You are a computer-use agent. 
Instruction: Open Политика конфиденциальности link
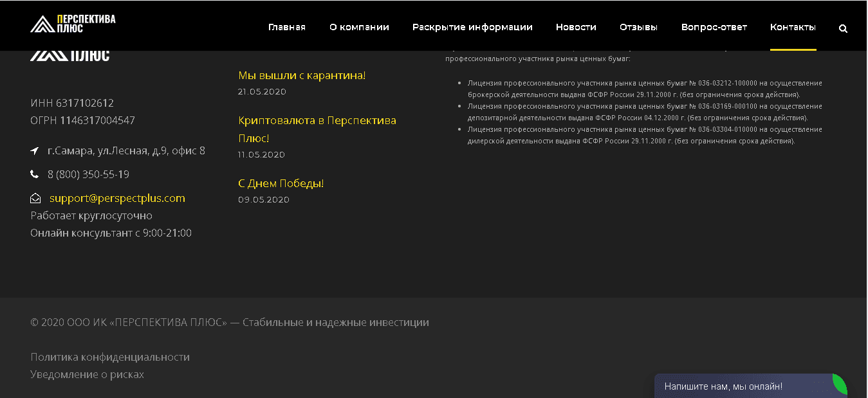coord(110,357)
